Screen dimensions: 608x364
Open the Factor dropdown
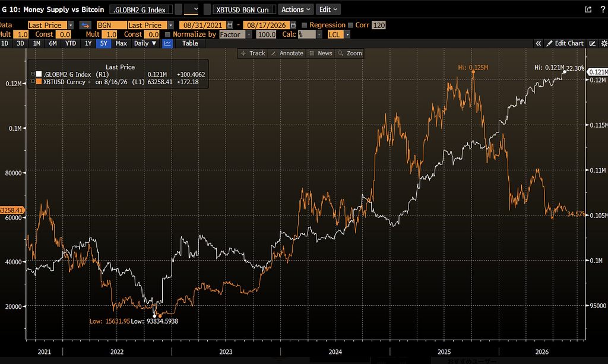click(249, 34)
